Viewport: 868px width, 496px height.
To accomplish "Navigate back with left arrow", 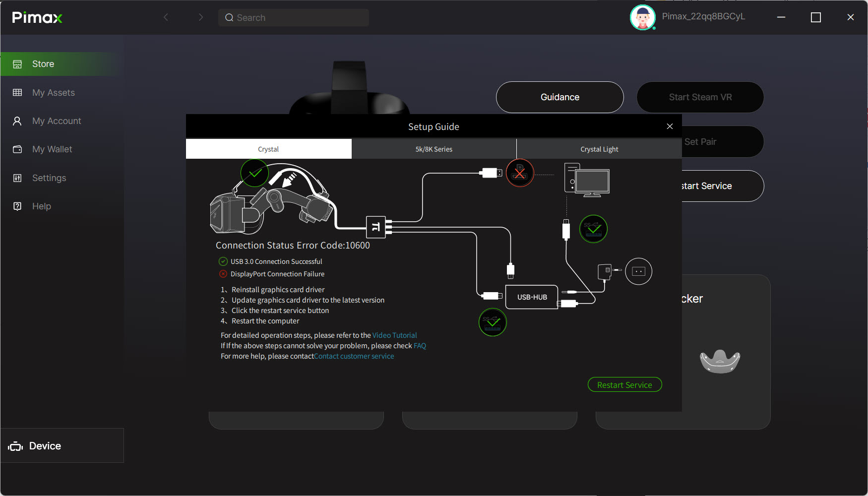I will pyautogui.click(x=166, y=17).
